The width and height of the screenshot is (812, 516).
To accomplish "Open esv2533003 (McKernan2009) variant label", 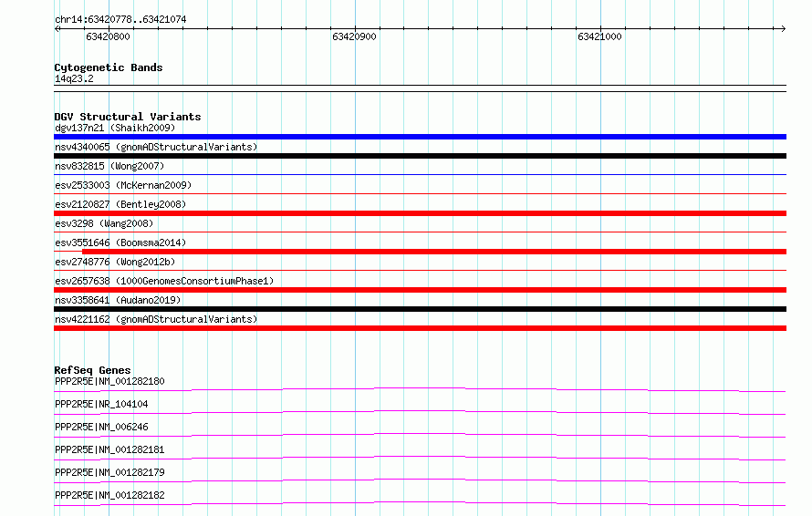I will click(123, 185).
